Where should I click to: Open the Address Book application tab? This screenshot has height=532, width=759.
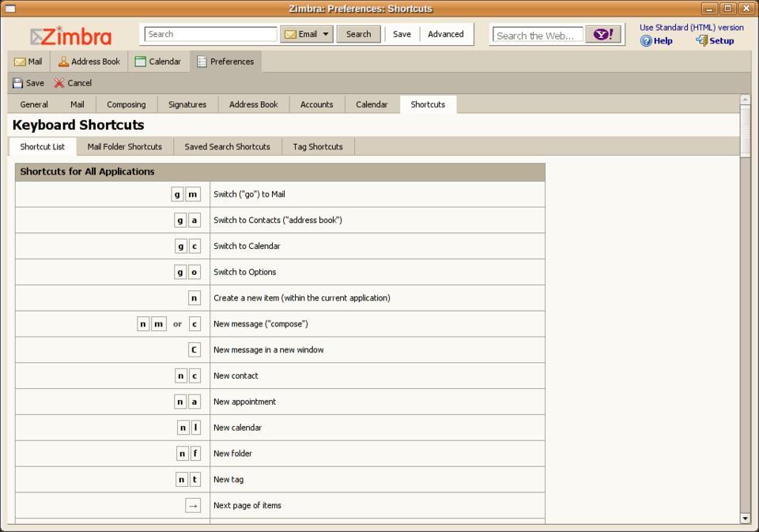tap(89, 62)
